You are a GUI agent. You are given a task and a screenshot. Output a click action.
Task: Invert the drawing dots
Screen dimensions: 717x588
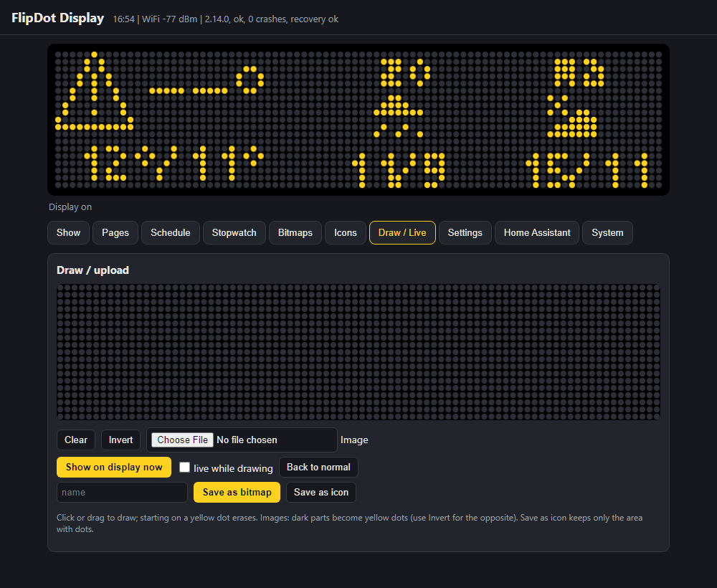coord(120,440)
